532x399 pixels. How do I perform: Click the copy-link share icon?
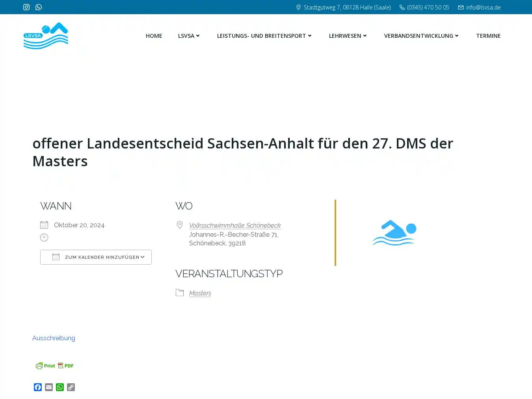point(71,387)
